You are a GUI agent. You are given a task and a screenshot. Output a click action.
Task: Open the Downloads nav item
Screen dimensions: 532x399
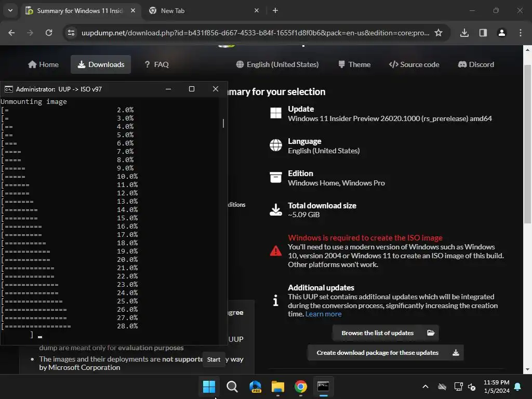tap(101, 64)
